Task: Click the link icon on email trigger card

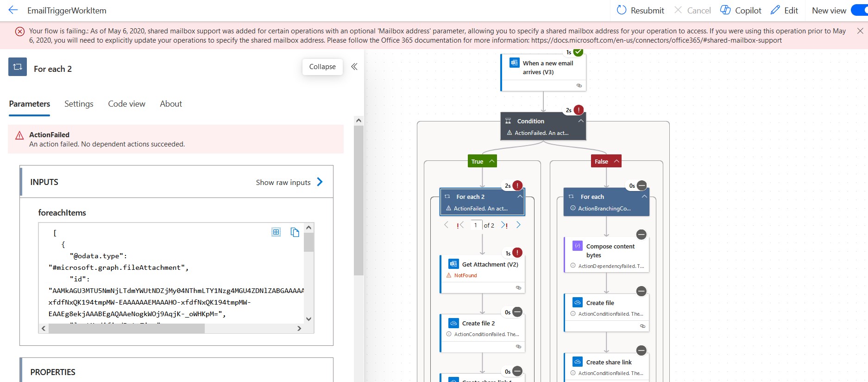Action: click(x=579, y=85)
